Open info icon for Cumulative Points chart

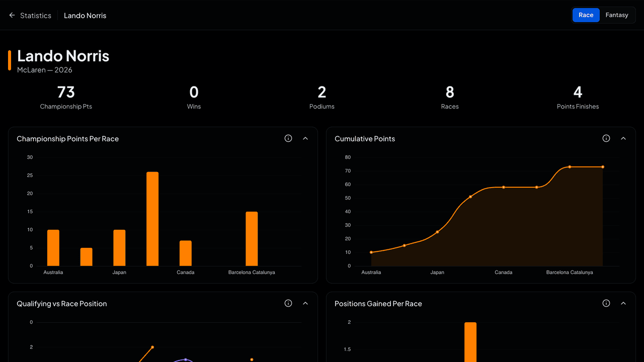pyautogui.click(x=606, y=138)
